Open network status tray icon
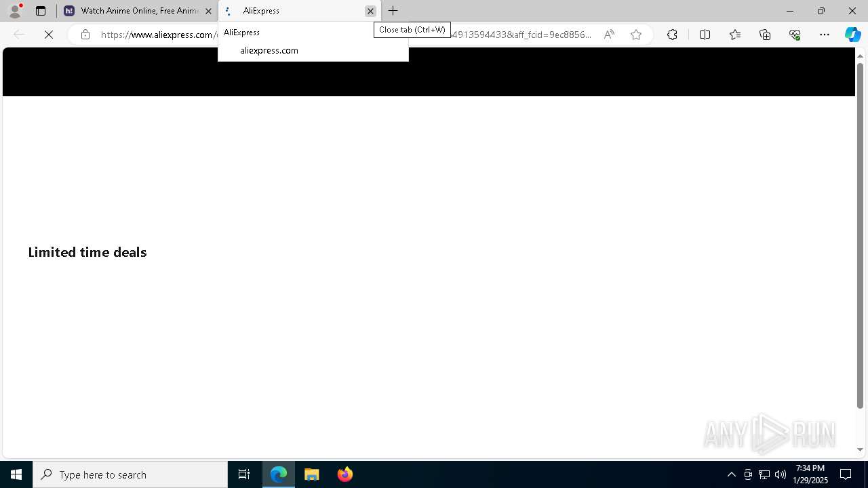Image resolution: width=868 pixels, height=488 pixels. click(764, 474)
